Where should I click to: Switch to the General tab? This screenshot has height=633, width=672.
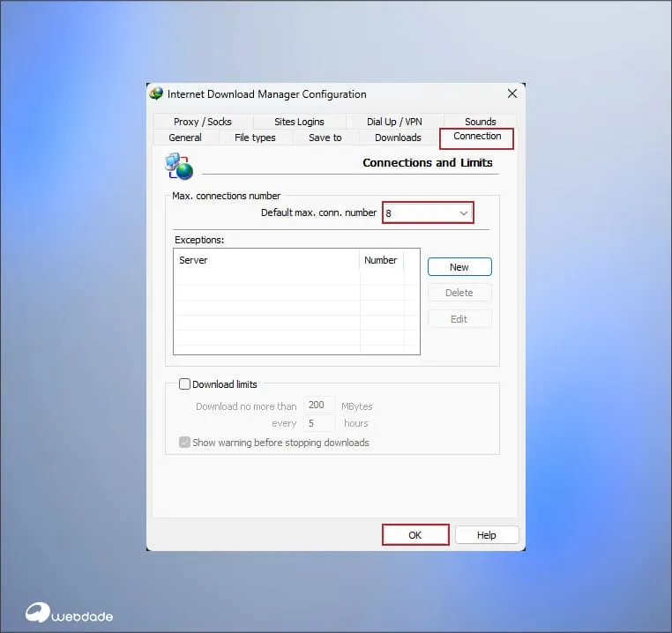[x=185, y=138]
